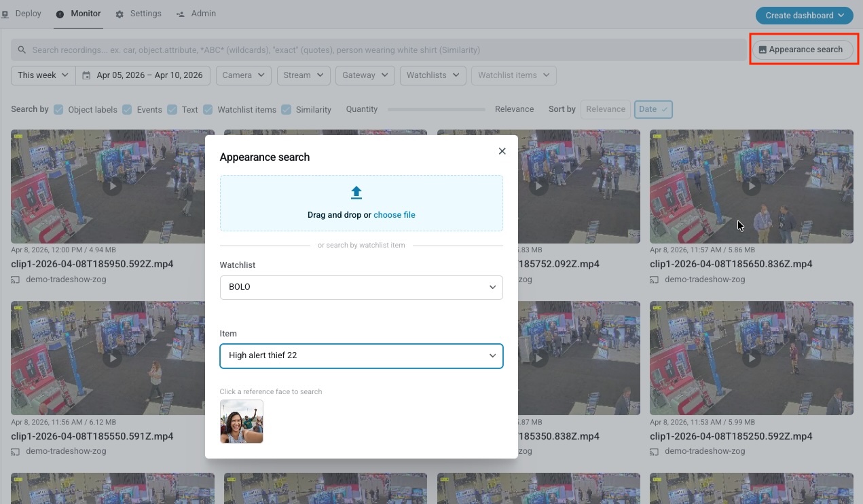The height and width of the screenshot is (504, 863).
Task: Click the cast icon beside the 185950 clip's demo-tradeshow-zog
Action: (16, 279)
